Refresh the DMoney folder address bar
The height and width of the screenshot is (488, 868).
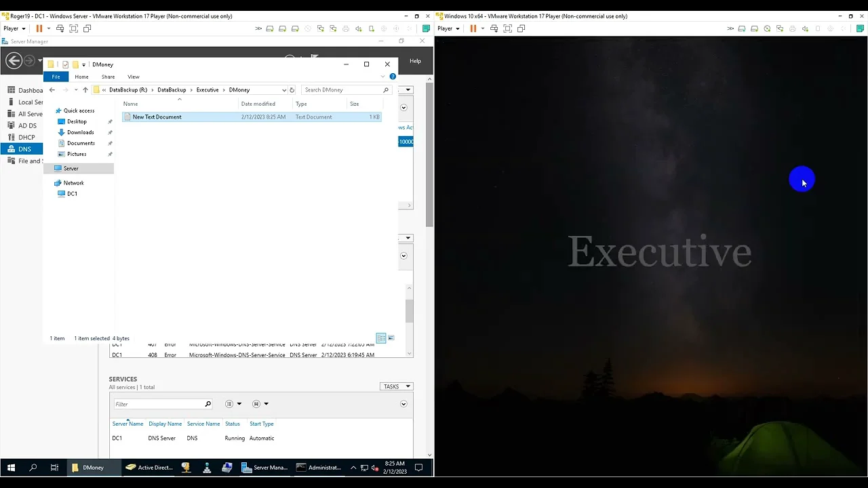pyautogui.click(x=292, y=90)
